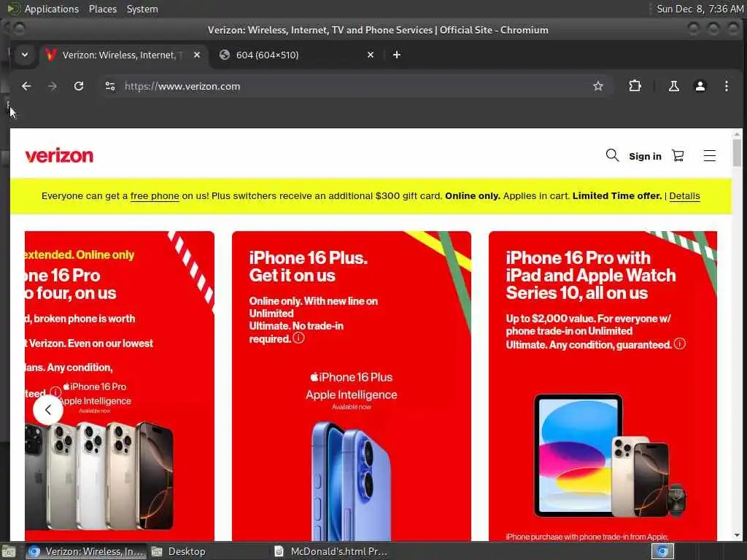The width and height of the screenshot is (747, 560).
Task: Bookmark this page with the star icon
Action: tap(598, 86)
